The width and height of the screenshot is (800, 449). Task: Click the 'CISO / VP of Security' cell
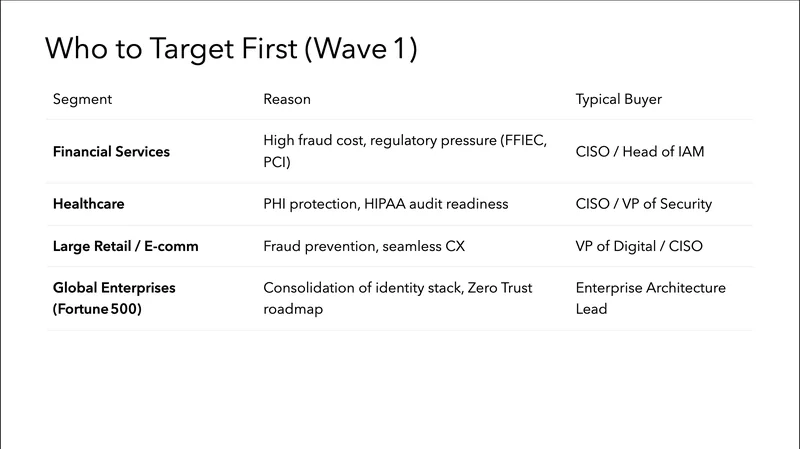coord(644,204)
